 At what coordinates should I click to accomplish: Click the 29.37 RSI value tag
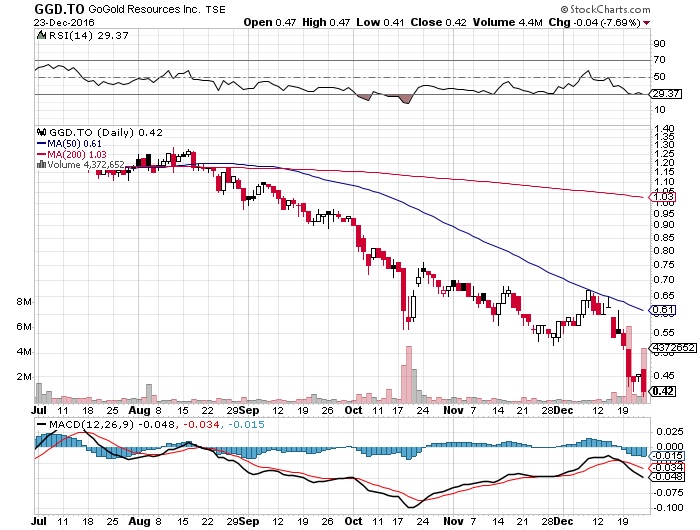click(x=666, y=94)
